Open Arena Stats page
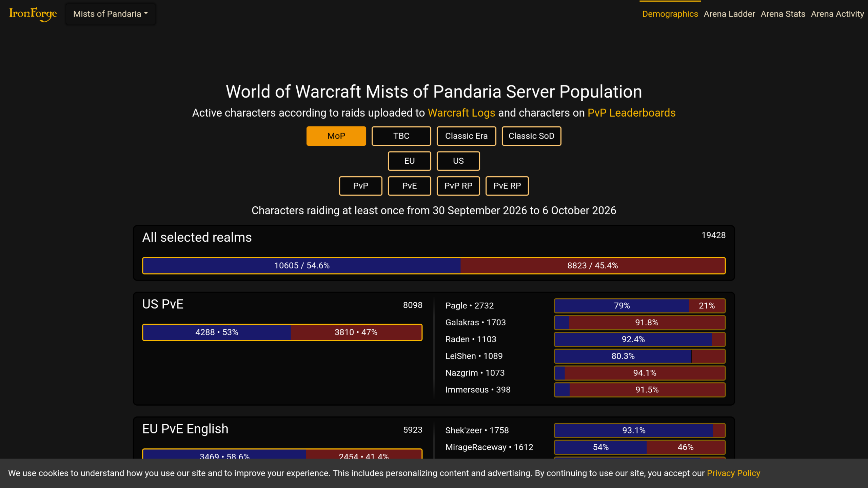The height and width of the screenshot is (488, 868). 783,14
